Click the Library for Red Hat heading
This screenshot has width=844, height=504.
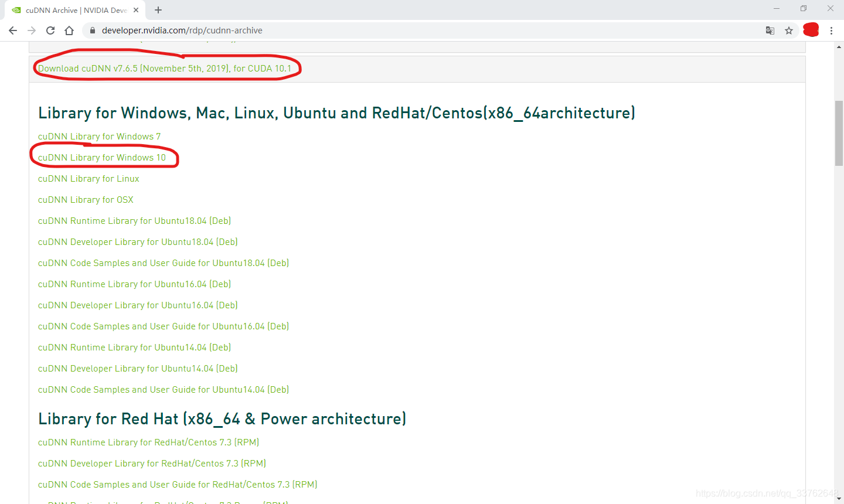(x=222, y=418)
